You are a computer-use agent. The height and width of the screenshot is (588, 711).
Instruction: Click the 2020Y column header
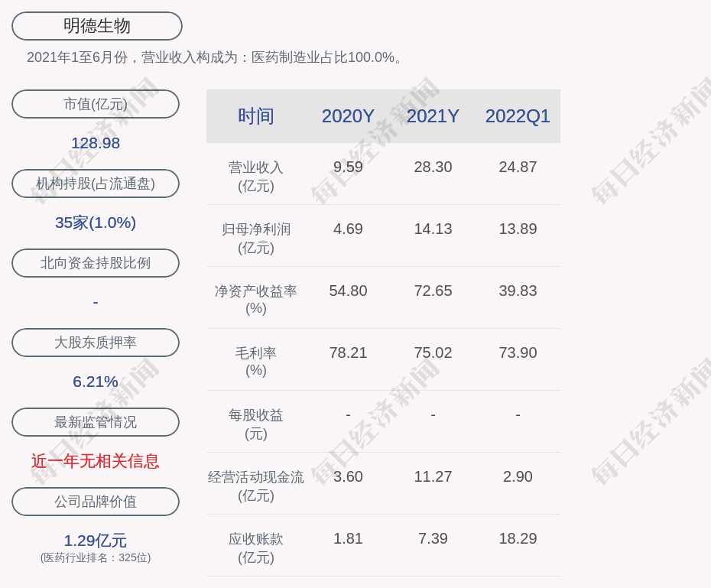click(349, 116)
